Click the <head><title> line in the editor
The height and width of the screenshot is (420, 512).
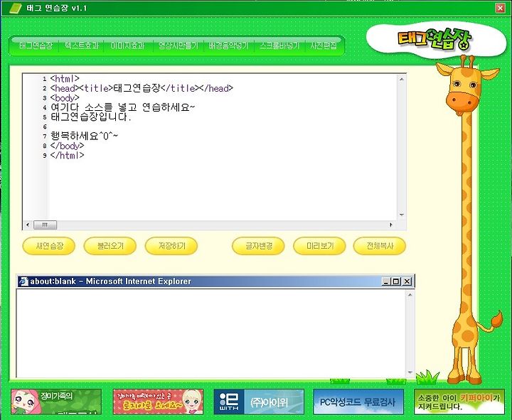click(x=142, y=88)
